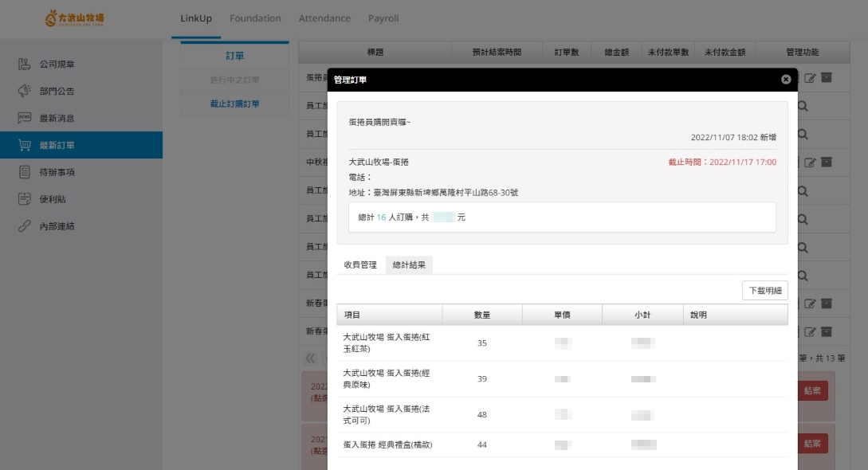Open 部門公告 in the sidebar
Viewport: 868px width, 470px height.
tap(81, 92)
